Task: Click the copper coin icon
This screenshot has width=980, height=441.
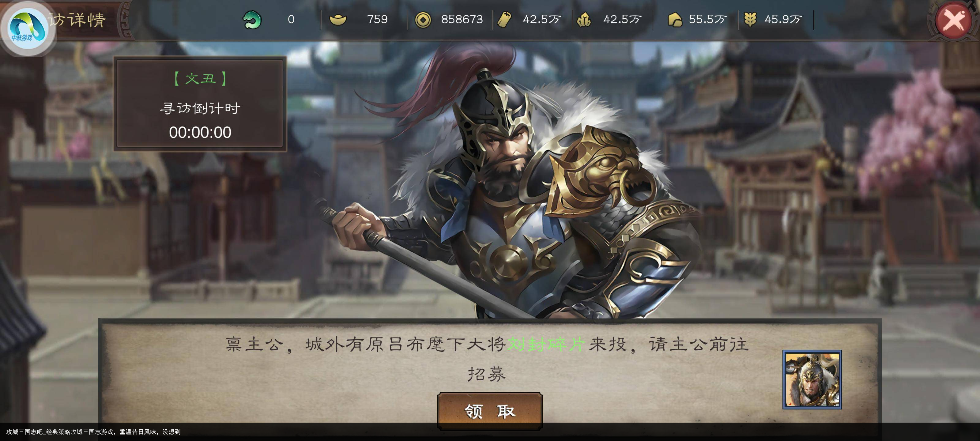Action: coord(423,20)
